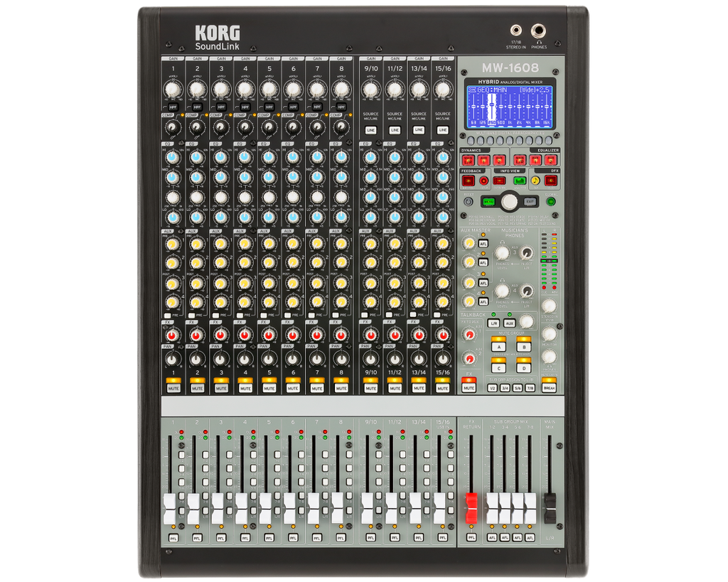Click the green GLOBAL button

[x=551, y=201]
